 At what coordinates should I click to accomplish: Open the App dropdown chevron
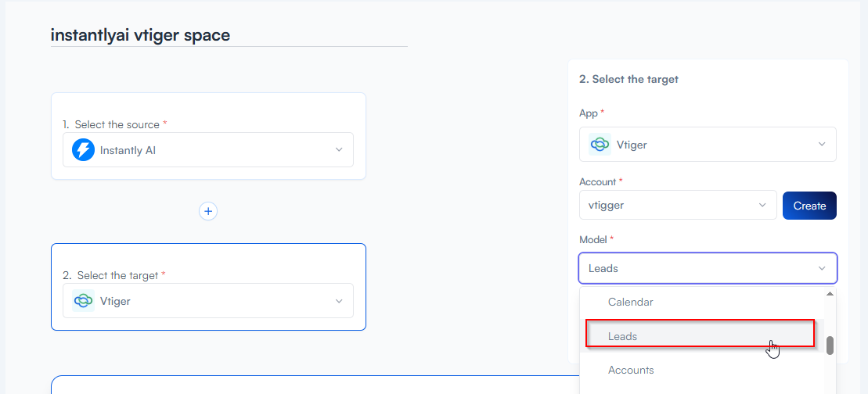[x=822, y=145]
